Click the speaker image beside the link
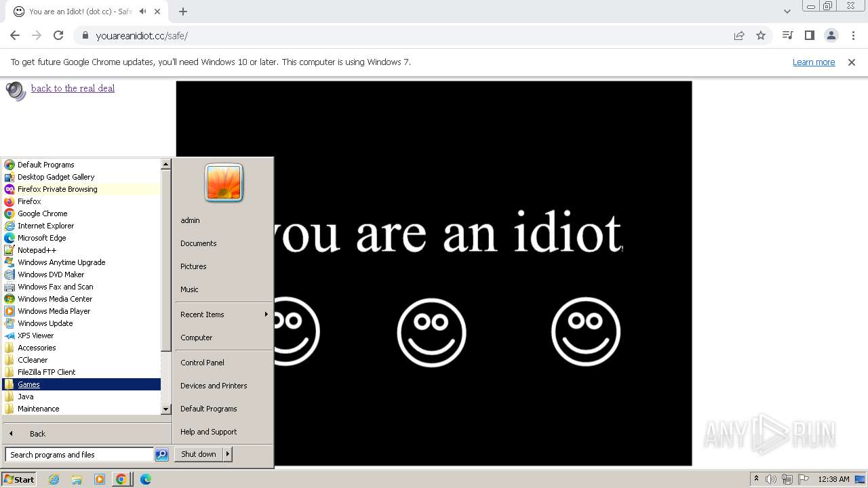 [16, 91]
